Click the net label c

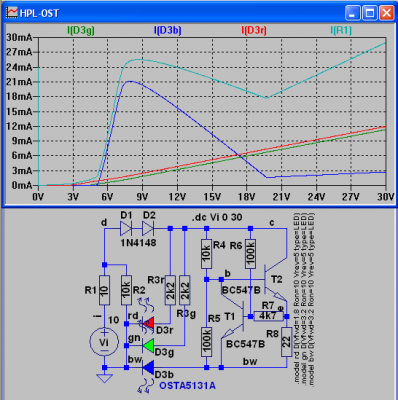[272, 222]
